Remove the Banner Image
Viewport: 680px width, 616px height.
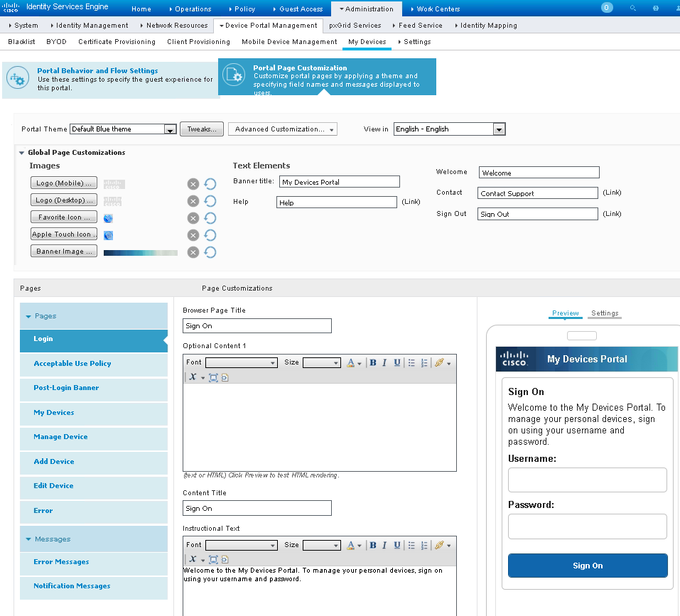click(x=193, y=252)
